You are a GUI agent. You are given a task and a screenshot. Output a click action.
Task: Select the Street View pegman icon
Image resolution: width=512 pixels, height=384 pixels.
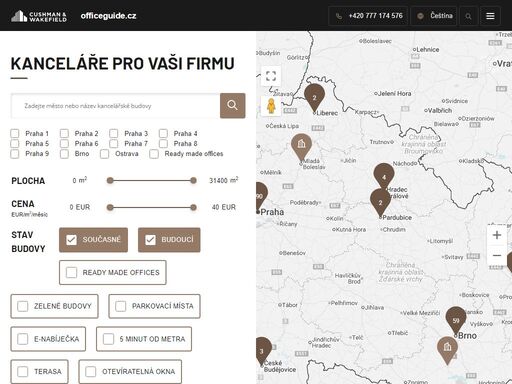pyautogui.click(x=271, y=106)
